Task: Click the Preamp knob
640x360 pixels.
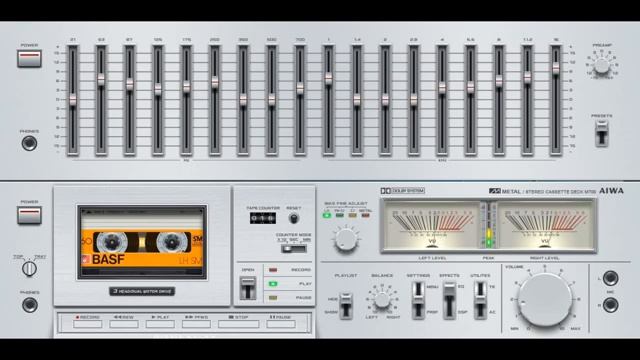Action: [x=602, y=66]
